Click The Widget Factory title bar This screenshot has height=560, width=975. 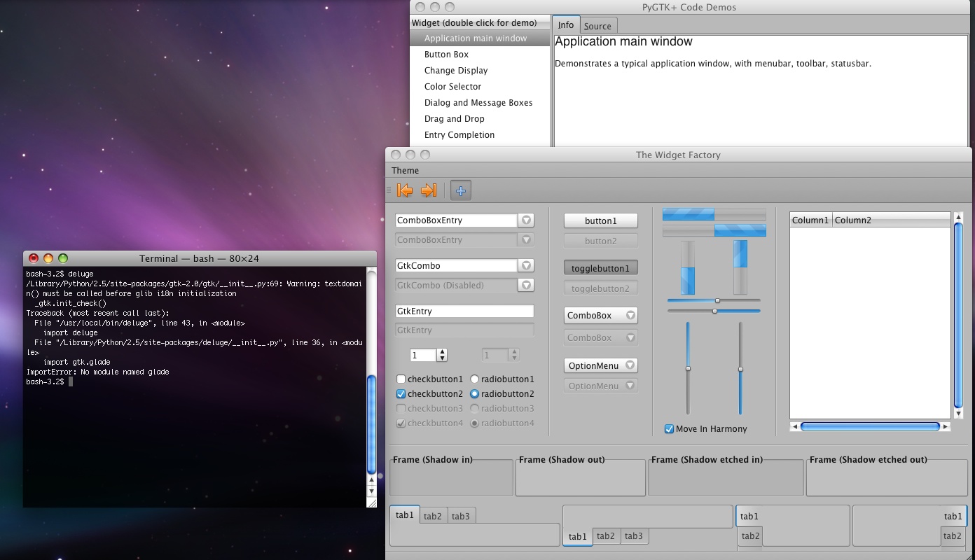point(678,155)
